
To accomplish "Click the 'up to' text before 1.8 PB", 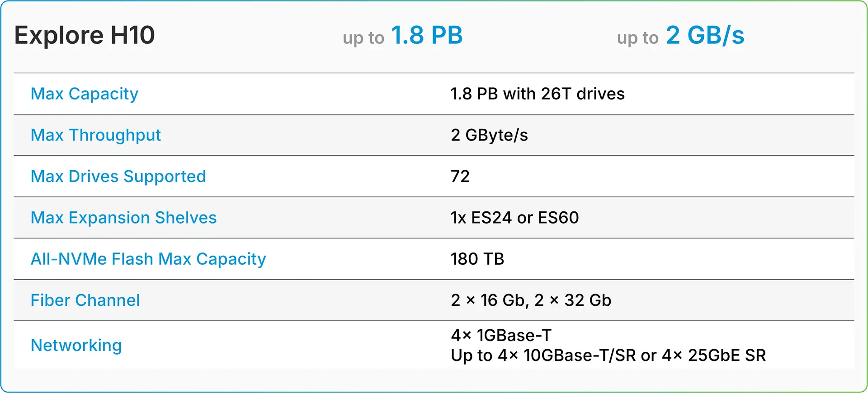I will point(363,38).
